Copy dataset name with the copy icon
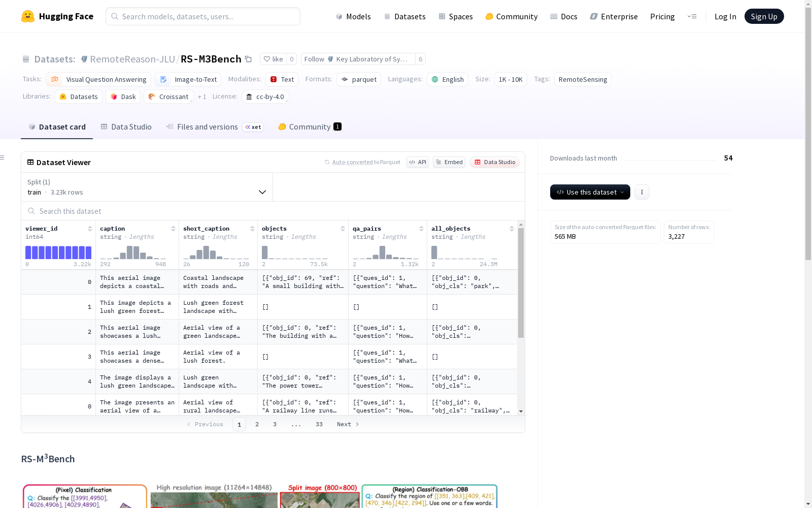The width and height of the screenshot is (812, 508). tap(248, 59)
